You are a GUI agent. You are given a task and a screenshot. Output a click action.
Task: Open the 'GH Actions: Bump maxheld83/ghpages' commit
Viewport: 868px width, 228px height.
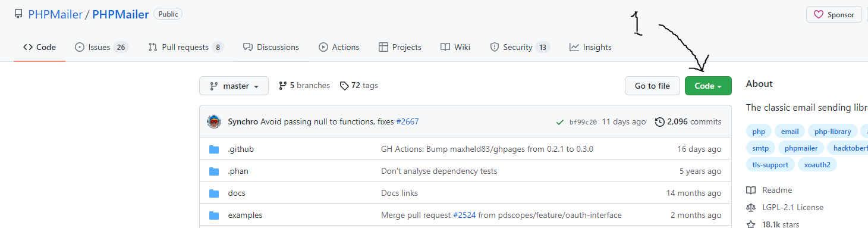point(487,149)
